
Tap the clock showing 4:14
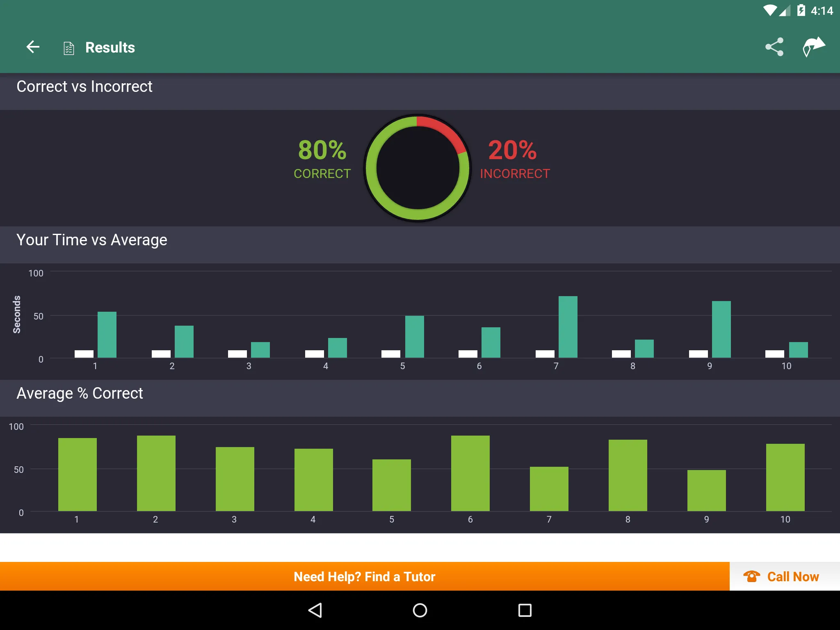tap(822, 11)
